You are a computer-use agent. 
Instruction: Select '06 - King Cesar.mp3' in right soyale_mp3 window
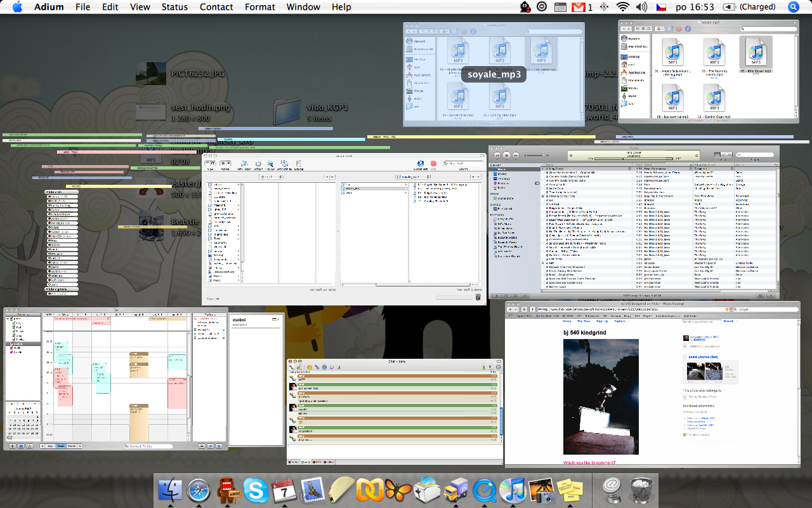click(x=756, y=53)
